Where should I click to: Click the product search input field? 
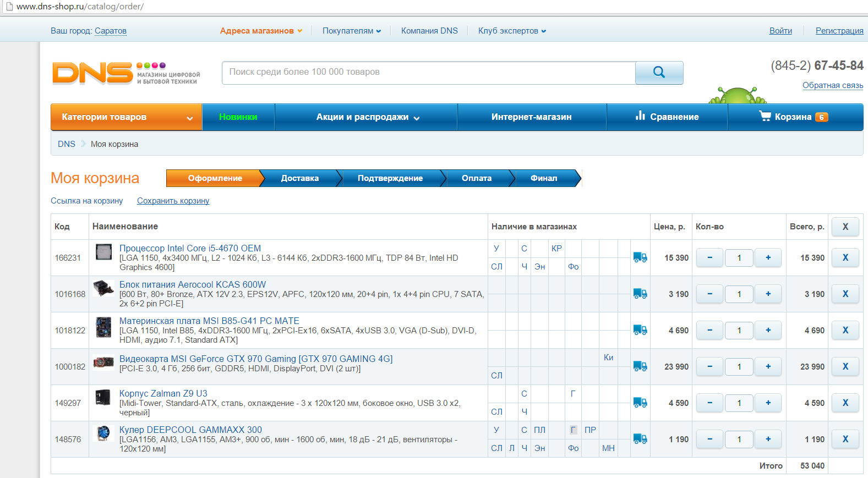click(x=428, y=73)
